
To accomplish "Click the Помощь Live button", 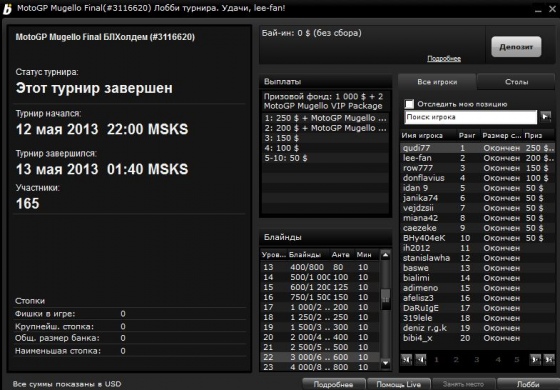I will point(399,384).
